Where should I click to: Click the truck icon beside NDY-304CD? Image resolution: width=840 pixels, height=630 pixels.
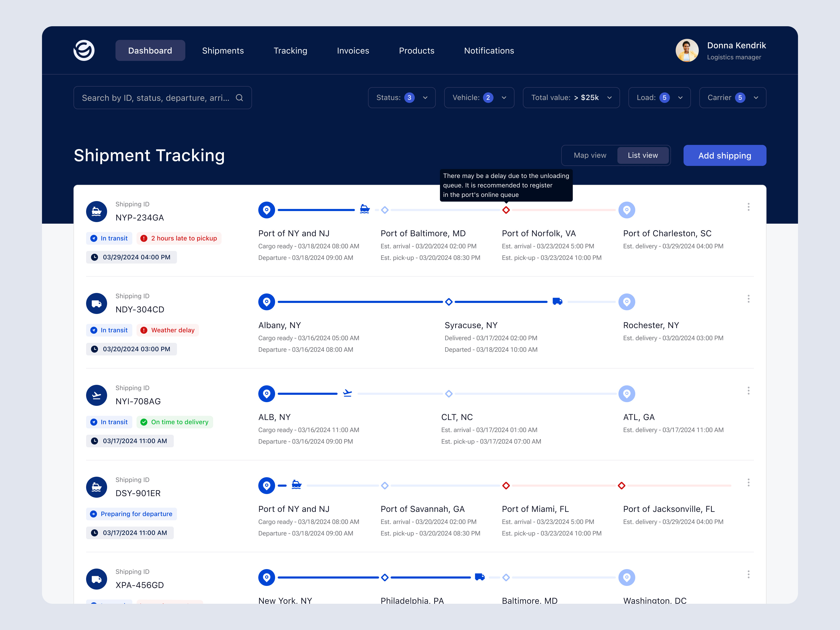point(96,303)
